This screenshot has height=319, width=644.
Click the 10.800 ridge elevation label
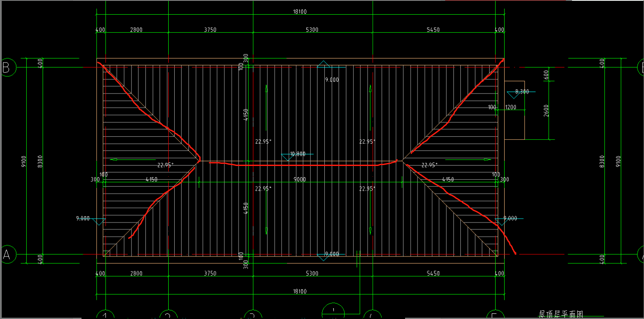point(298,154)
